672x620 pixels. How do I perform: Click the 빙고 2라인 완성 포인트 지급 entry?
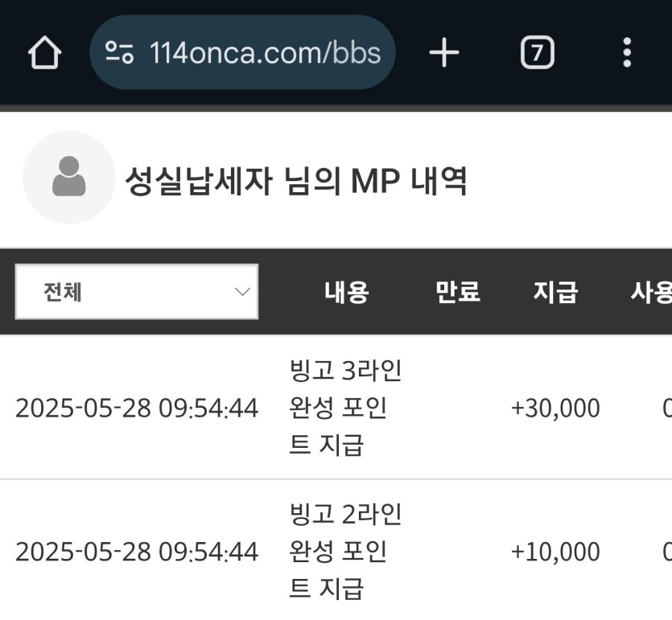[345, 552]
